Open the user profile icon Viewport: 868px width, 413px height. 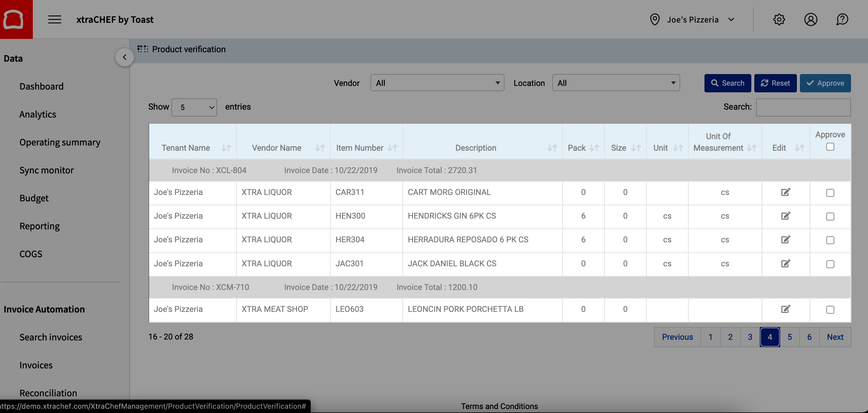[810, 19]
